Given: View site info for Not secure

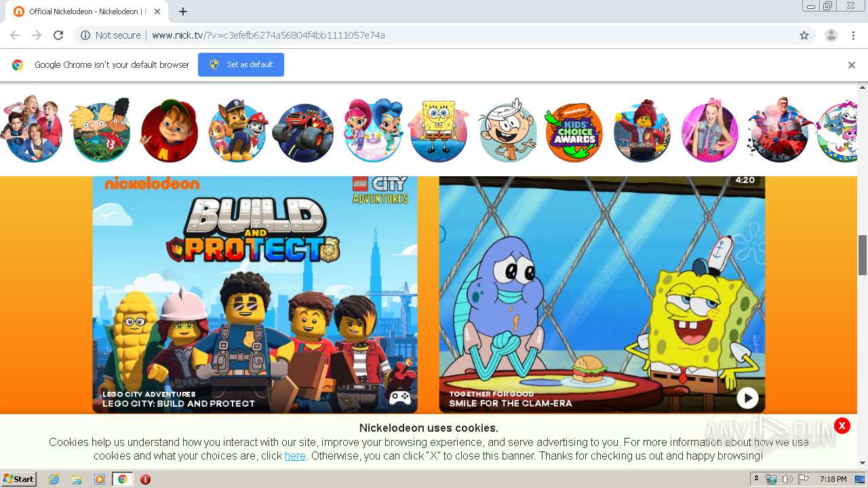Looking at the screenshot, I should tap(111, 35).
